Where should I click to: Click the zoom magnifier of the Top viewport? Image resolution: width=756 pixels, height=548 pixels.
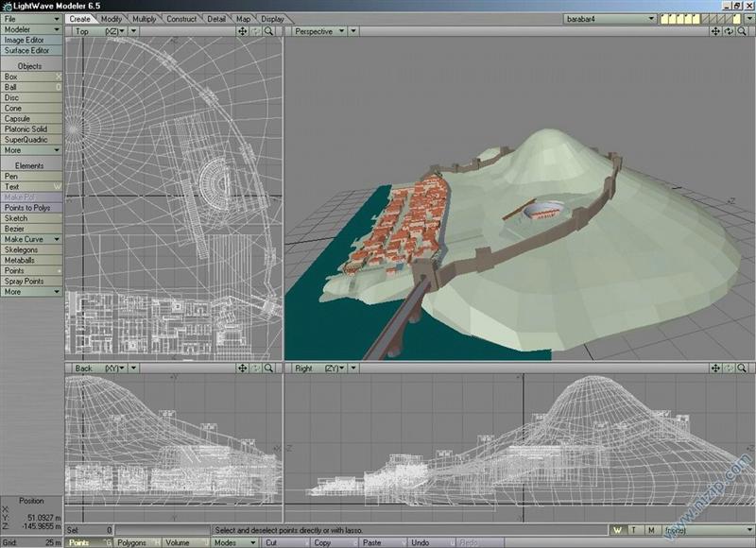268,31
